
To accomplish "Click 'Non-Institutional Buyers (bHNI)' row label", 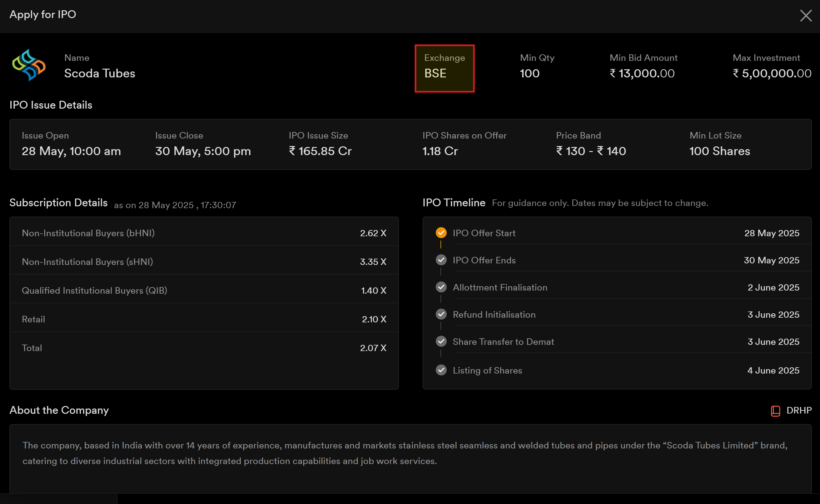I will pos(88,233).
